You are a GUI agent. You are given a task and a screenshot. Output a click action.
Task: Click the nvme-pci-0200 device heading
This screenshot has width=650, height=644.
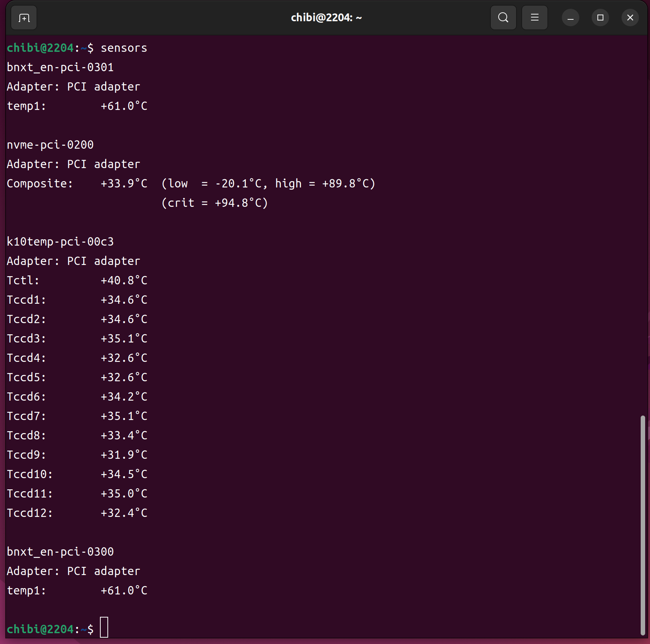[x=50, y=145]
